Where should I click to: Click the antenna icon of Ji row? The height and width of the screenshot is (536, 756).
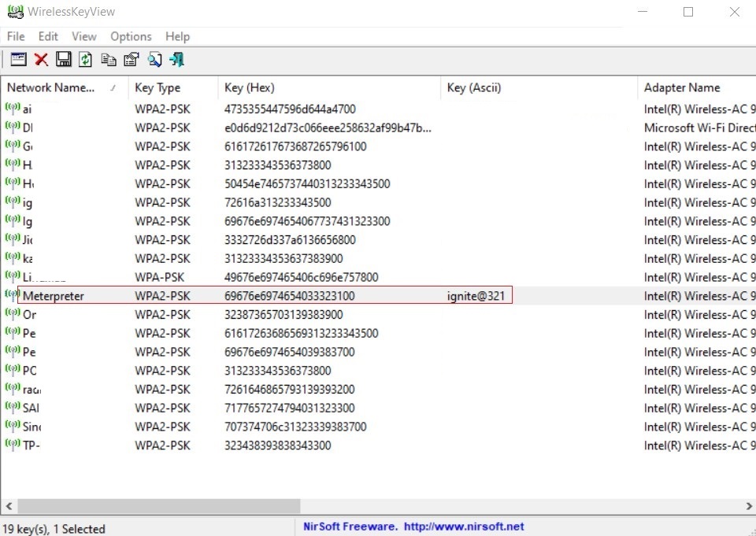click(13, 239)
